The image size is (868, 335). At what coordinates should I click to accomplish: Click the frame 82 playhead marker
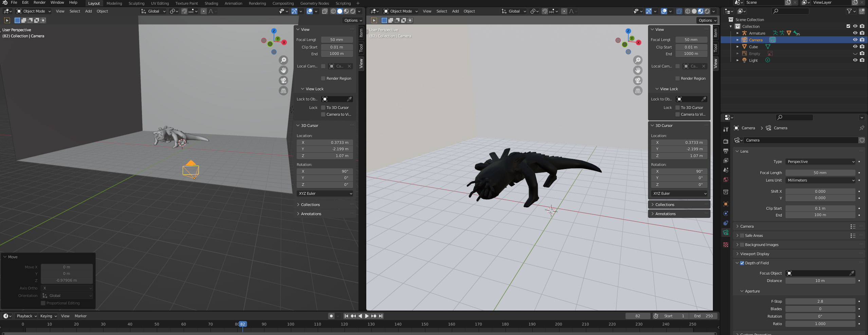[x=242, y=324]
